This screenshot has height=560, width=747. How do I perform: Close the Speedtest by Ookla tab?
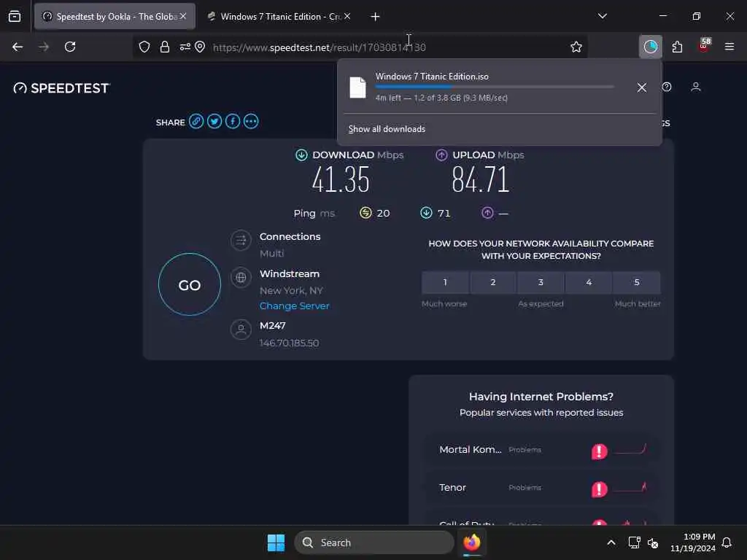pos(183,17)
